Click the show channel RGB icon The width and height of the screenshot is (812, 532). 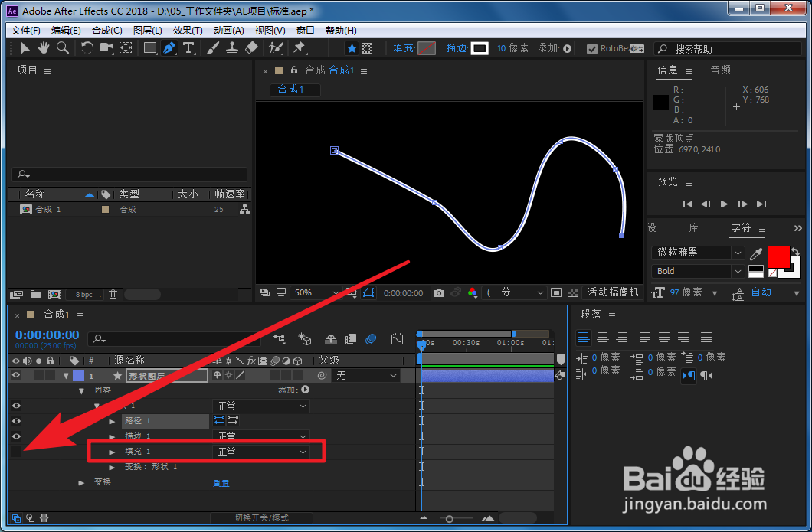(x=473, y=293)
